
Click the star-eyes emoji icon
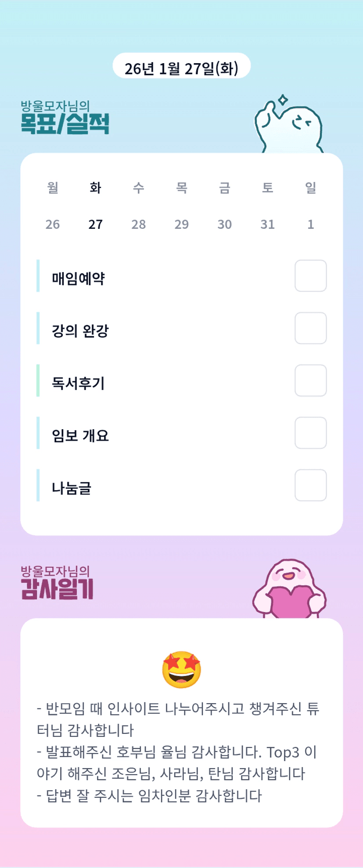coord(181,669)
